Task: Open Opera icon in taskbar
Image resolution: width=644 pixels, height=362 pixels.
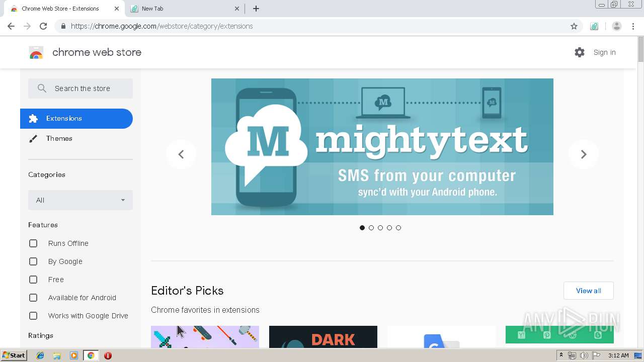Action: [x=108, y=355]
